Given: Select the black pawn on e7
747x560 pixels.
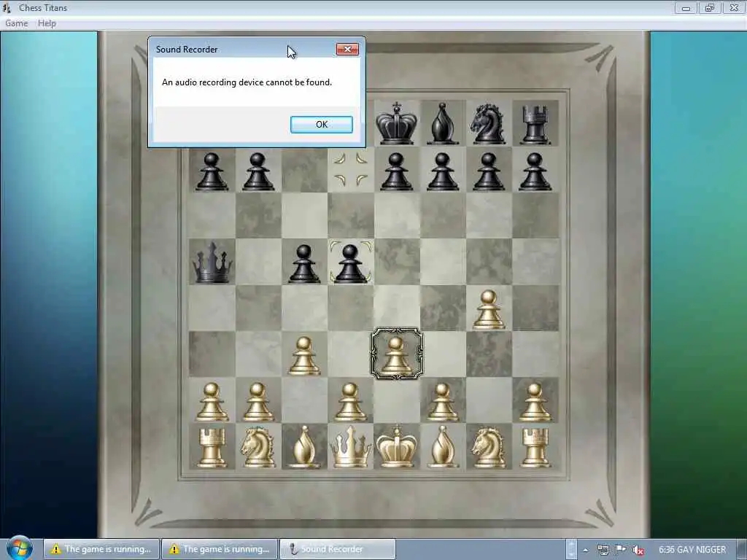Looking at the screenshot, I should 396,171.
